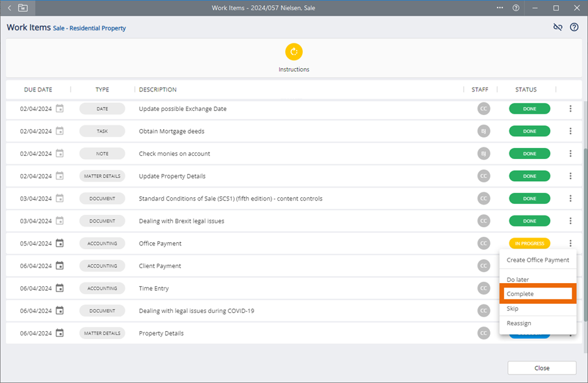
Task: Click the unlink icon in header
Action: (x=557, y=27)
